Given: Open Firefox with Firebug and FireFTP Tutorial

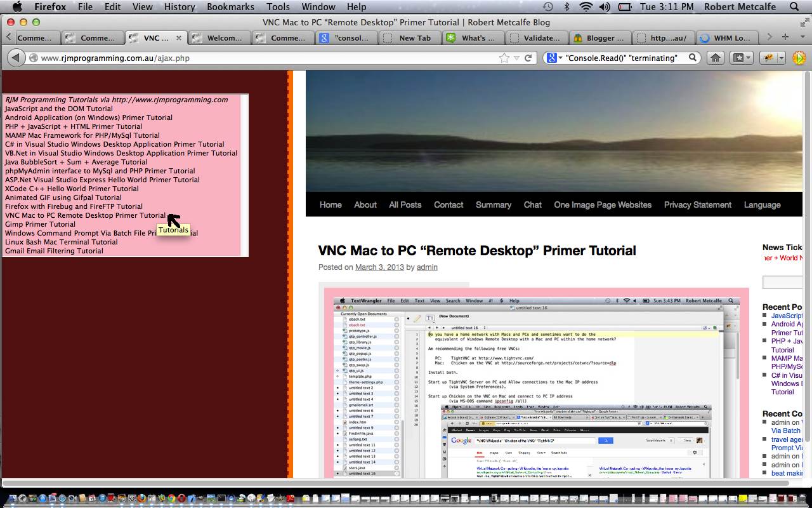Looking at the screenshot, I should pos(74,206).
